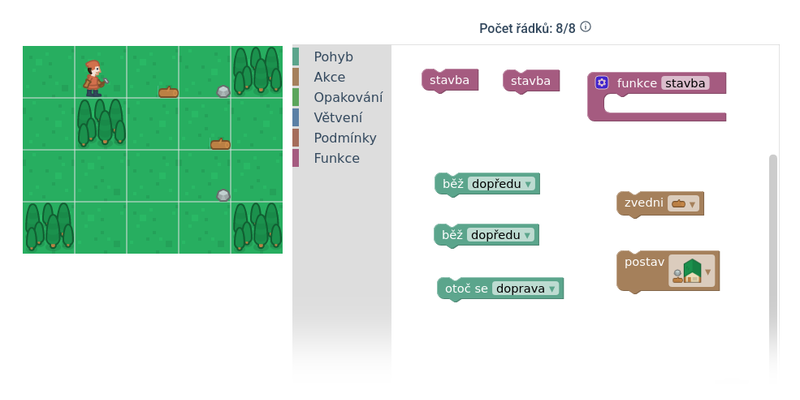Screen dimensions: 800x400
Task: Click the info icon beside the line count
Action: (586, 28)
